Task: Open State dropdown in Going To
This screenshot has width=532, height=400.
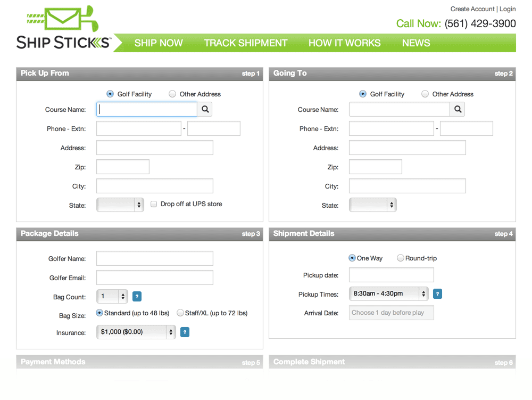Action: click(x=373, y=205)
